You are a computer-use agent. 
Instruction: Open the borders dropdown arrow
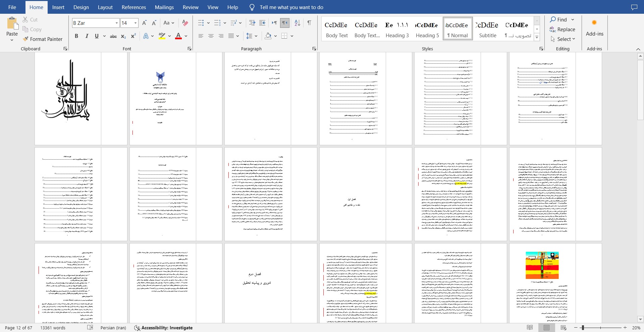click(x=292, y=36)
